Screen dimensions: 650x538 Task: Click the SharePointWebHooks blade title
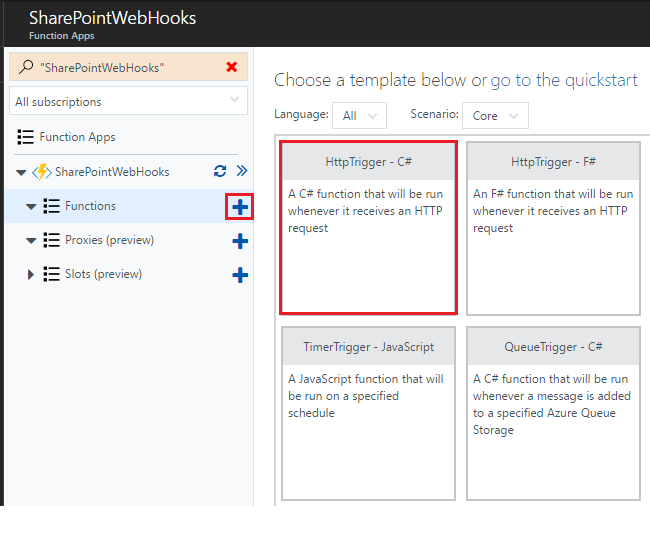112,18
